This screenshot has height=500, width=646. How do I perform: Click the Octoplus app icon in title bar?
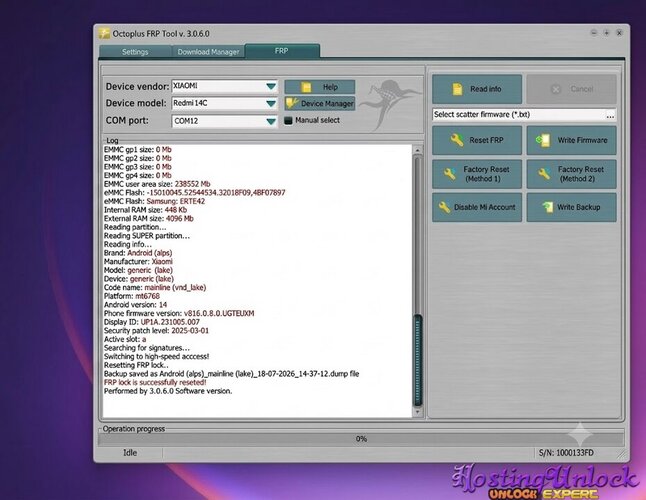[104, 33]
